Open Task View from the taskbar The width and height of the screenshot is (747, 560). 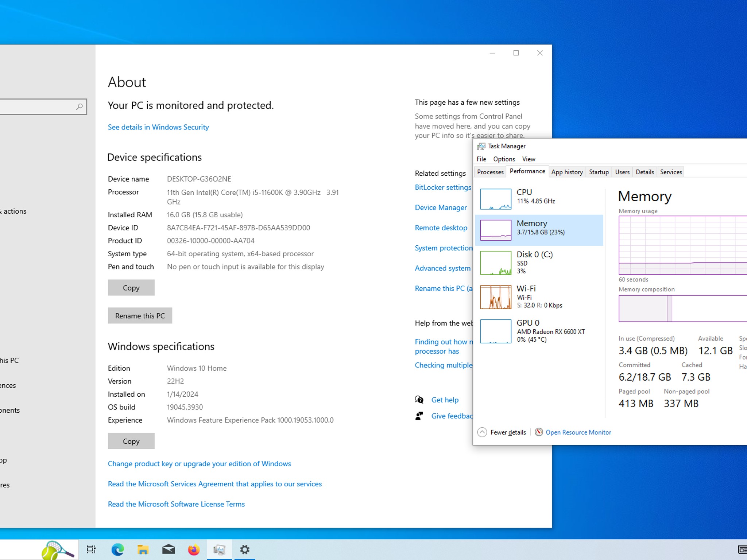[x=91, y=549]
